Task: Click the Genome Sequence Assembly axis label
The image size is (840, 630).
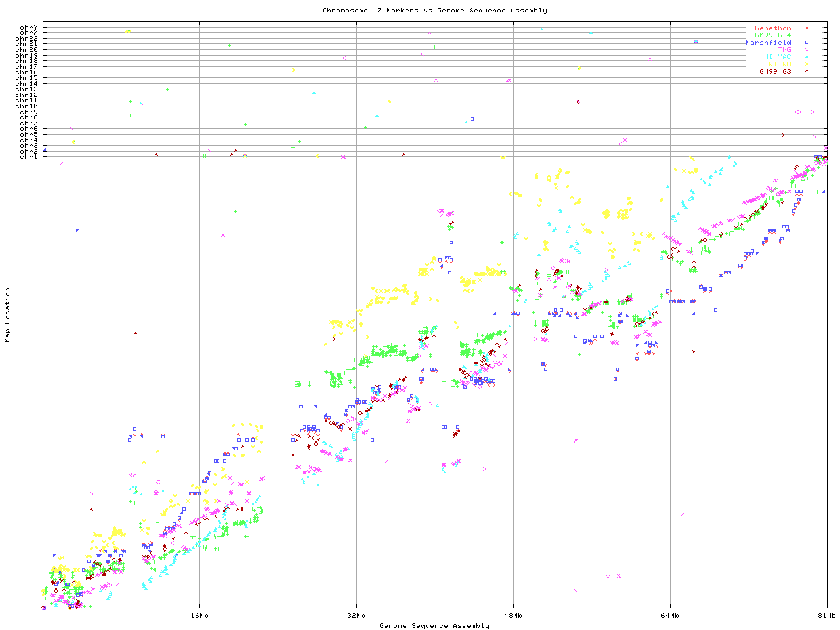Action: tap(434, 626)
